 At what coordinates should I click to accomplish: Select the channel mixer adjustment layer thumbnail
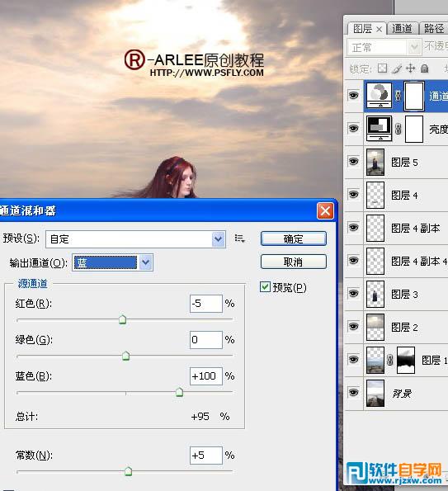coord(380,96)
